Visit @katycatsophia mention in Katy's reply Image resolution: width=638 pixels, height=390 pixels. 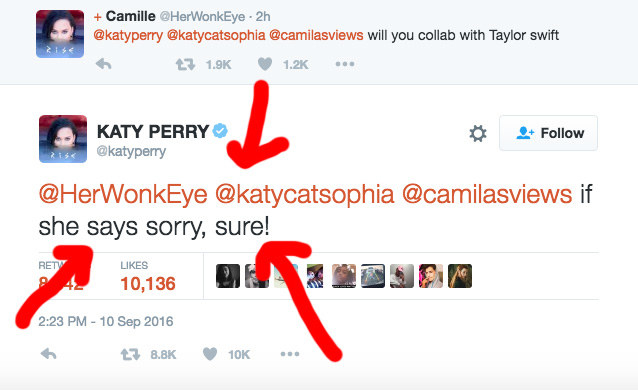(x=305, y=194)
